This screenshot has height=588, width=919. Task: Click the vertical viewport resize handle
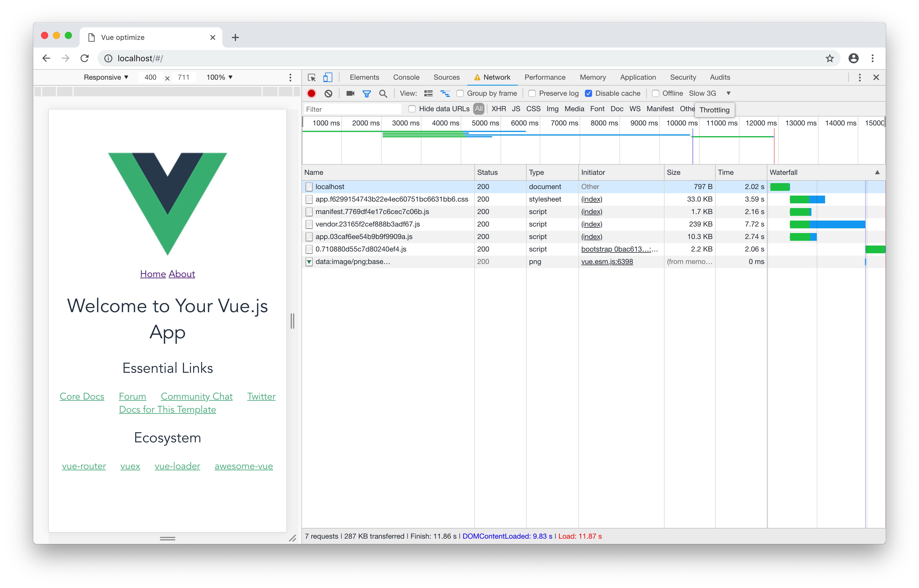point(292,321)
